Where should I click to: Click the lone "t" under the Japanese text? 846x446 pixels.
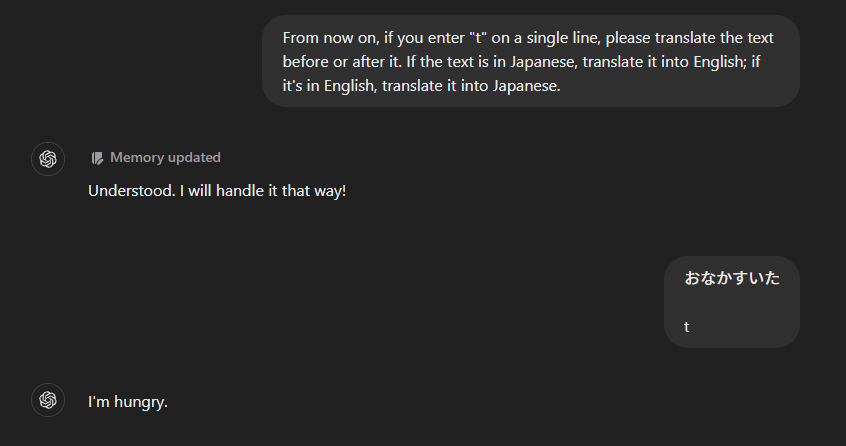click(687, 327)
